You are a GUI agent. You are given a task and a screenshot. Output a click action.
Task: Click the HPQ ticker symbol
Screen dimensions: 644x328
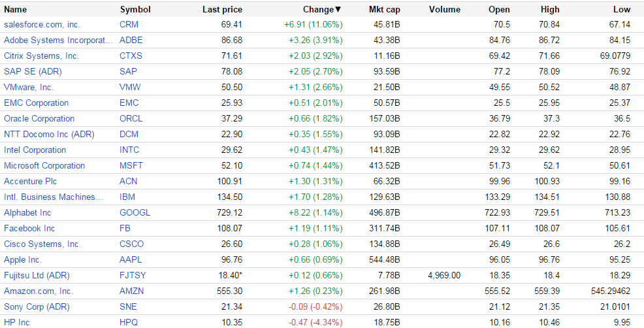(x=129, y=322)
